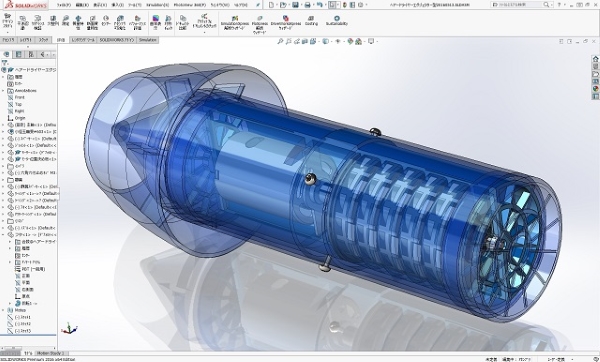600x362 pixels.
Task: Open the DriveWorksXpress wizard
Action: pos(285,23)
